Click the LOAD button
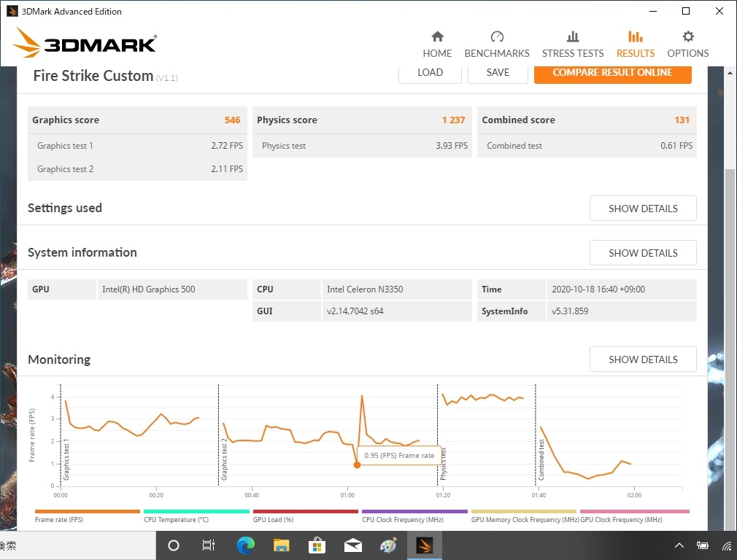The width and height of the screenshot is (737, 560). coord(430,74)
